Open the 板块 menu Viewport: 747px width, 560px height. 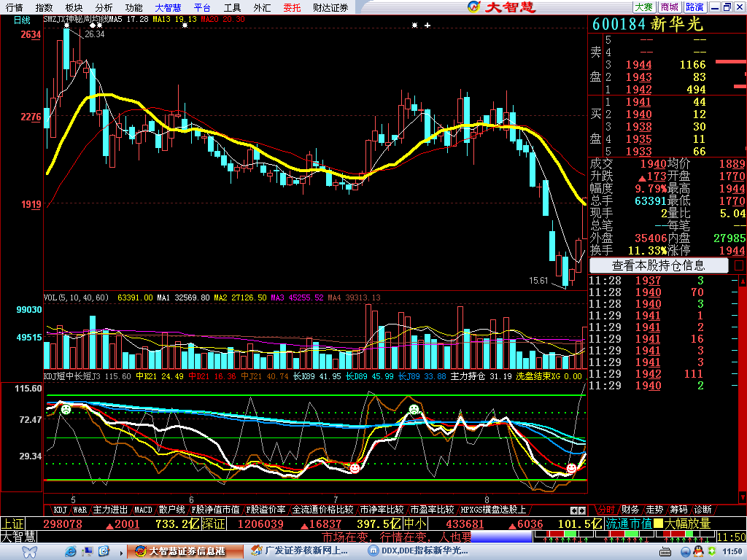click(x=74, y=7)
